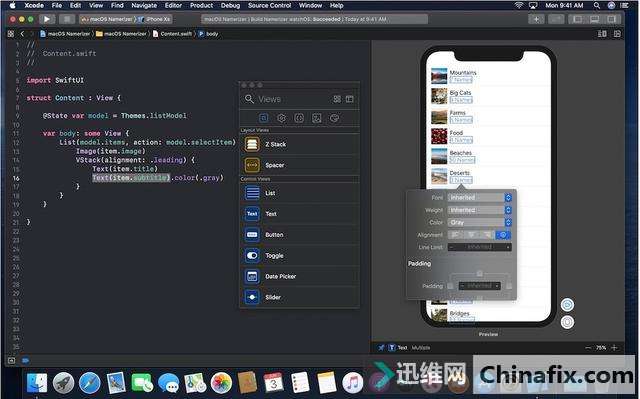Launch Safari from the Dock
Viewport: 640px width, 399px height.
89,383
